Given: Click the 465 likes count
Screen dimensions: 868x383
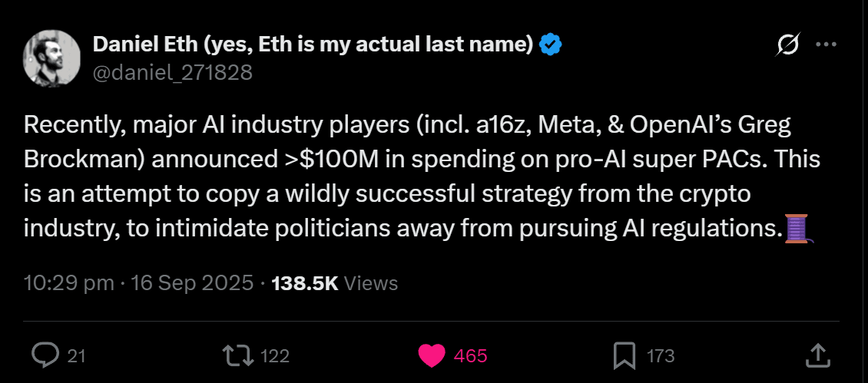Looking at the screenshot, I should coord(470,355).
